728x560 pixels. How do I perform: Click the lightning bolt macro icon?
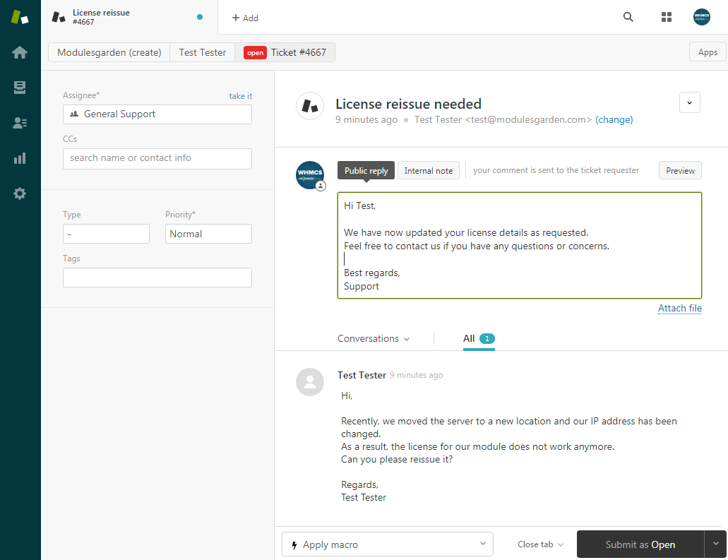(x=294, y=544)
